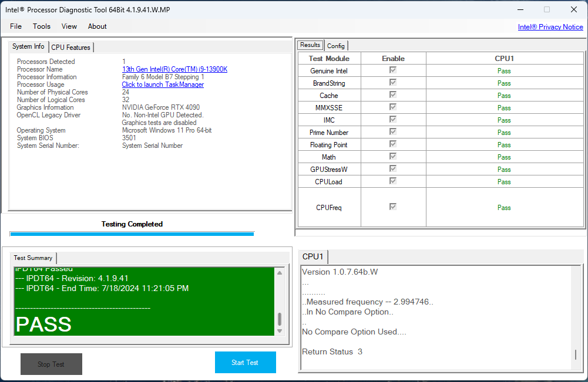Viewport: 588px width, 382px height.
Task: Click the GPUStressW module name
Action: pyautogui.click(x=329, y=169)
